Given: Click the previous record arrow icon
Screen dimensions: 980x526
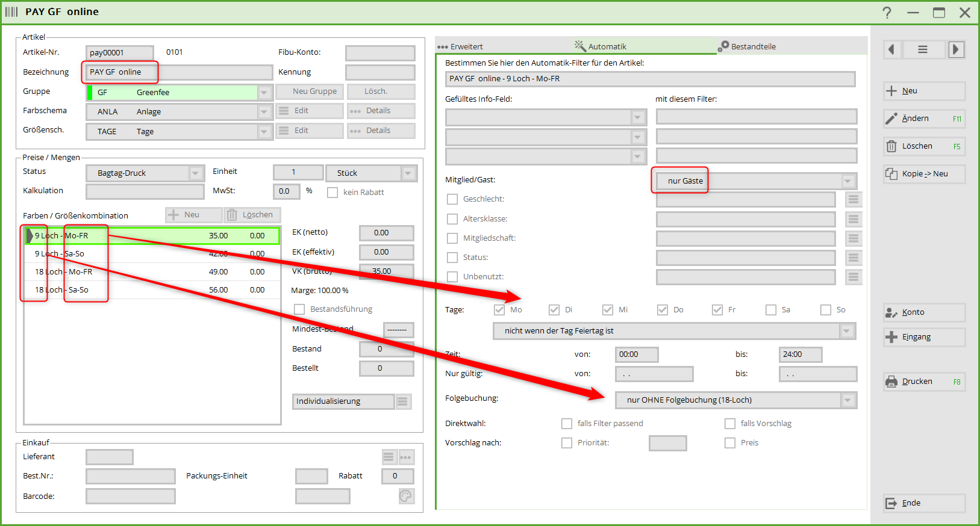Looking at the screenshot, I should [x=891, y=49].
